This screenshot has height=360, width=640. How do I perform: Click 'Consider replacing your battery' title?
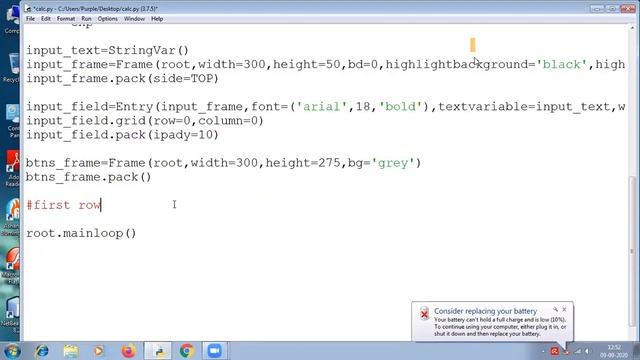(485, 311)
